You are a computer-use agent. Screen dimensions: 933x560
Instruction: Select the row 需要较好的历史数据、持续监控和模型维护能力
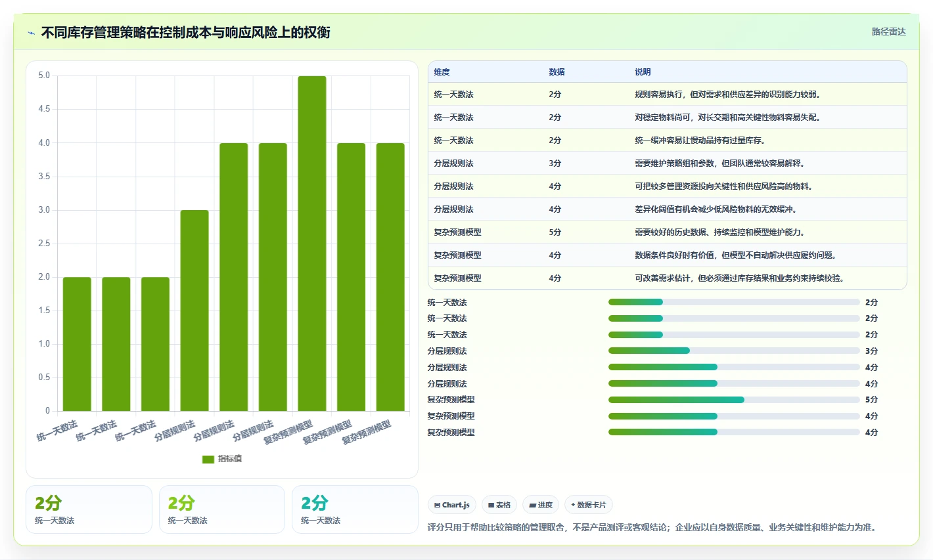coord(667,232)
